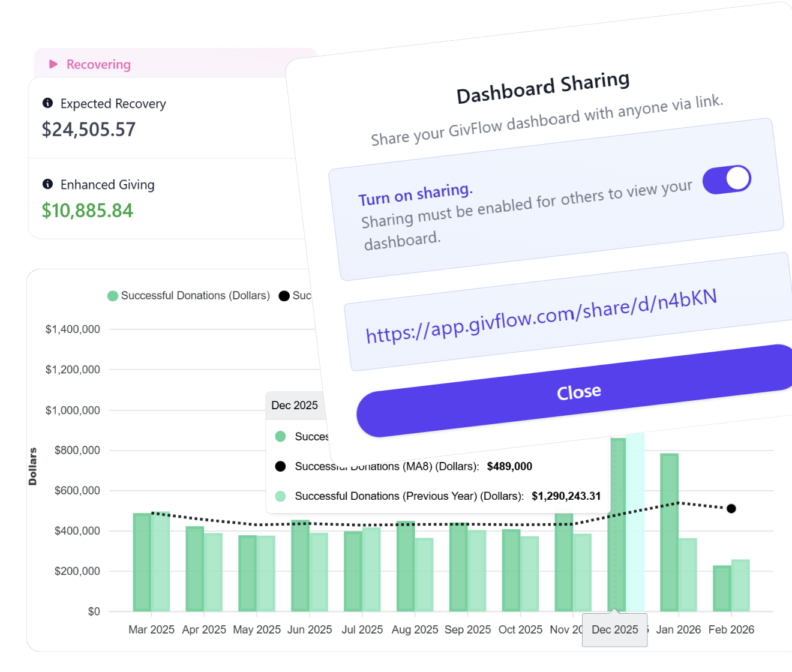Collapse the Dec 2025 tooltip panel

pyautogui.click(x=295, y=406)
